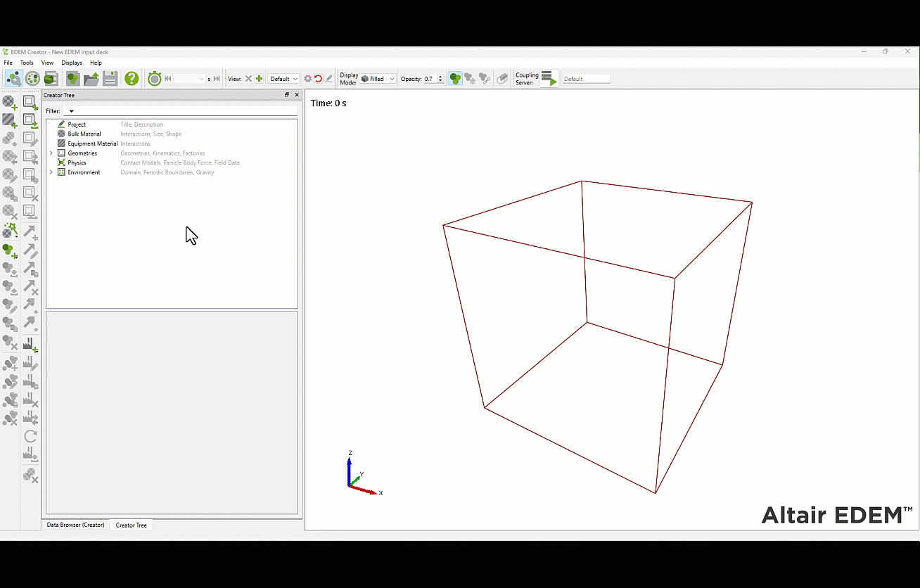Select Environment row in the tree
920x588 pixels.
coord(172,172)
